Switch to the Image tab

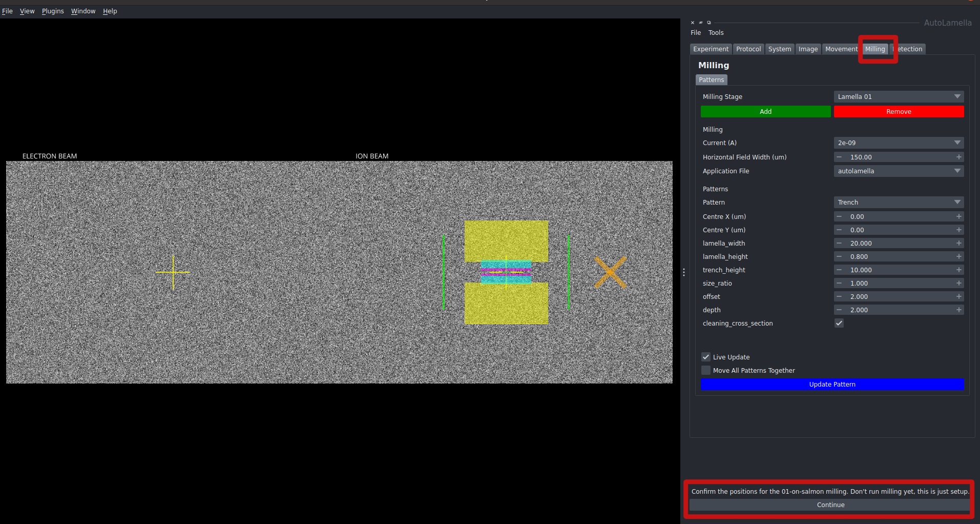808,49
